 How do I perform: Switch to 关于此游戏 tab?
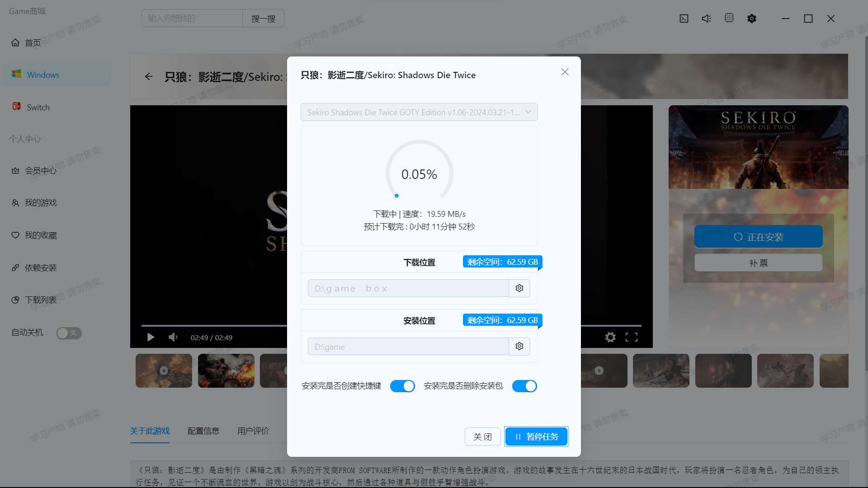click(150, 431)
